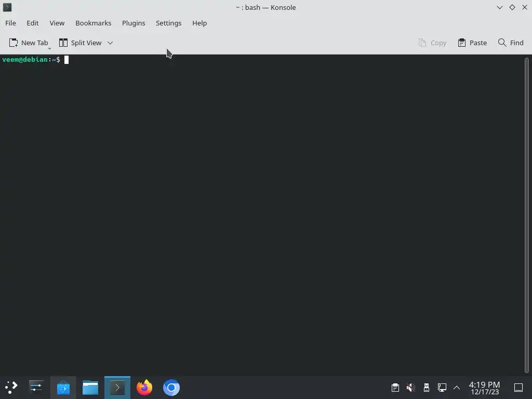This screenshot has width=532, height=399.
Task: Click the Paste toolbar button
Action: coord(472,43)
